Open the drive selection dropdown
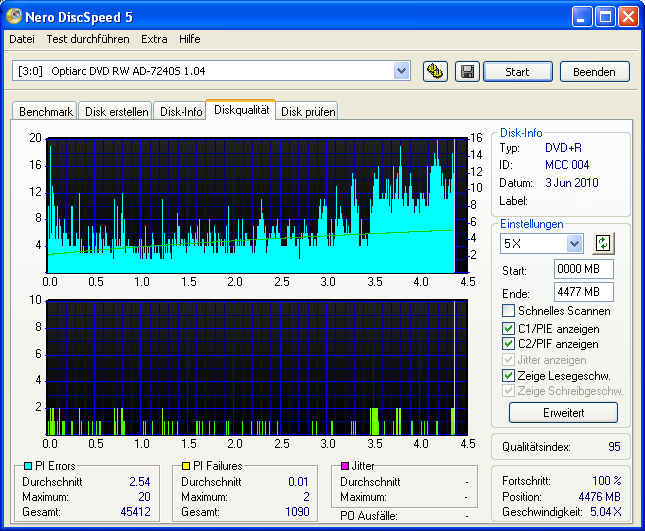Screen dimensions: 645x531 (401, 71)
